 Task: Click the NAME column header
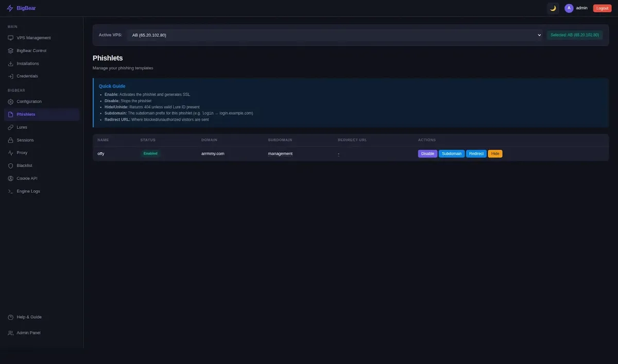tap(103, 140)
